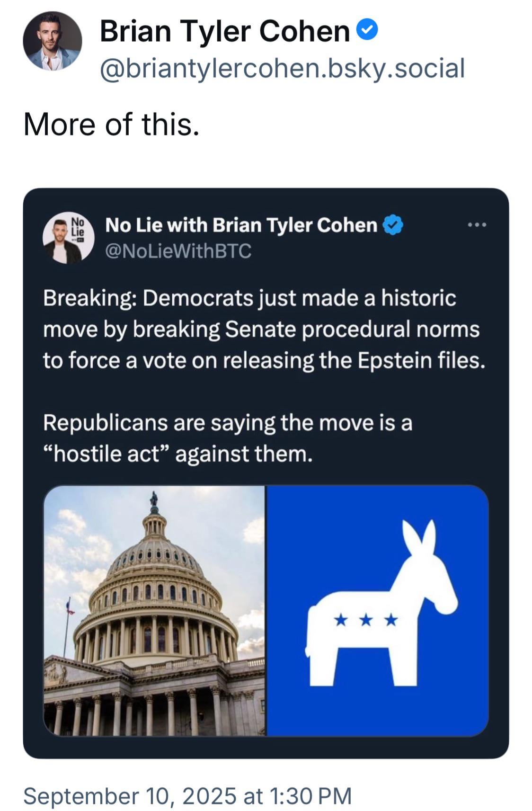
Task: Open Brian Tyler Cohen's profile avatar
Action: click(x=52, y=41)
